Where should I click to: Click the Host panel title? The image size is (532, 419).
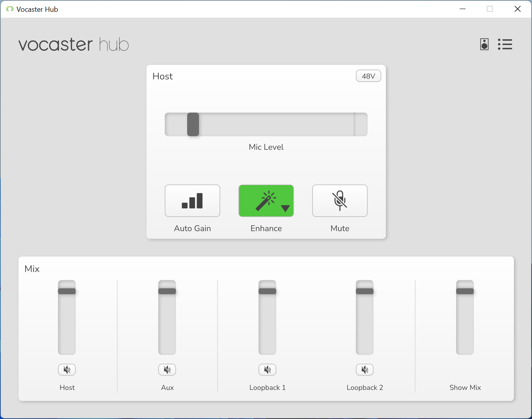click(162, 76)
